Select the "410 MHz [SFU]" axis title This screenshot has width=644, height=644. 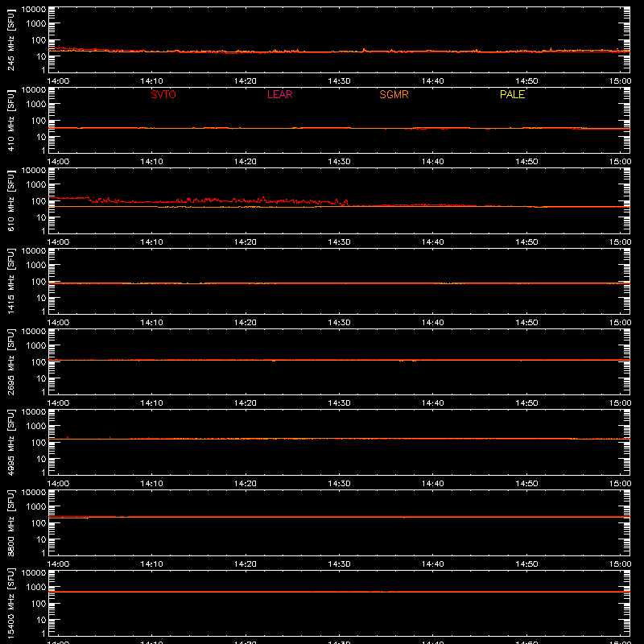tap(10, 120)
